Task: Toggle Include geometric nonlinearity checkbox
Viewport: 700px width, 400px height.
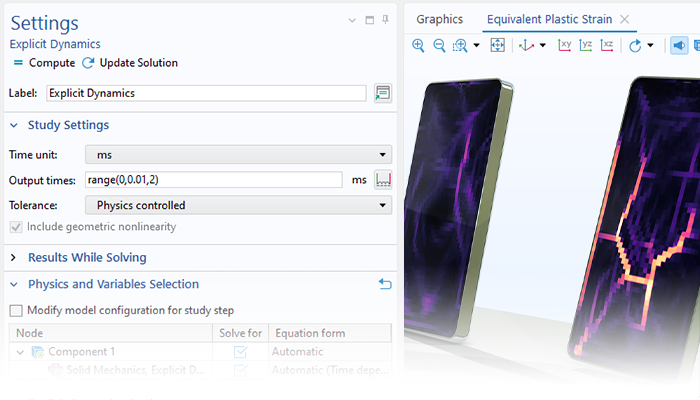Action: [x=16, y=227]
